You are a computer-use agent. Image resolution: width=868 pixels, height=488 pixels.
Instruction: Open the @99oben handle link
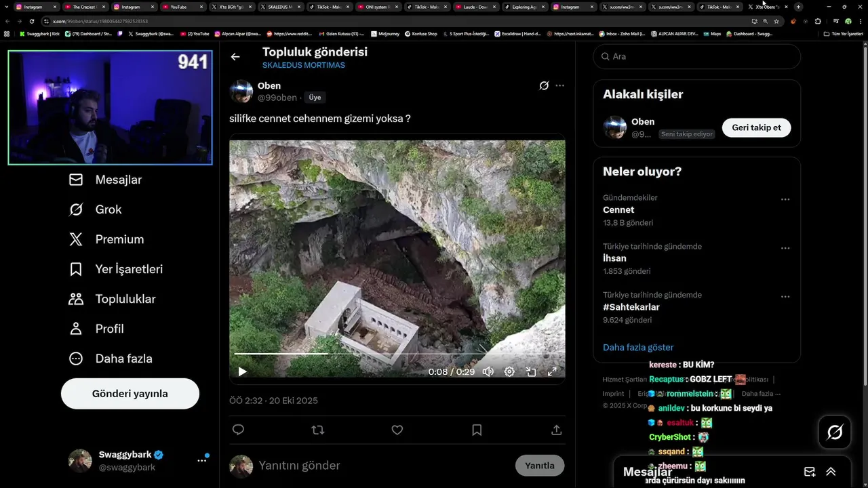[277, 98]
